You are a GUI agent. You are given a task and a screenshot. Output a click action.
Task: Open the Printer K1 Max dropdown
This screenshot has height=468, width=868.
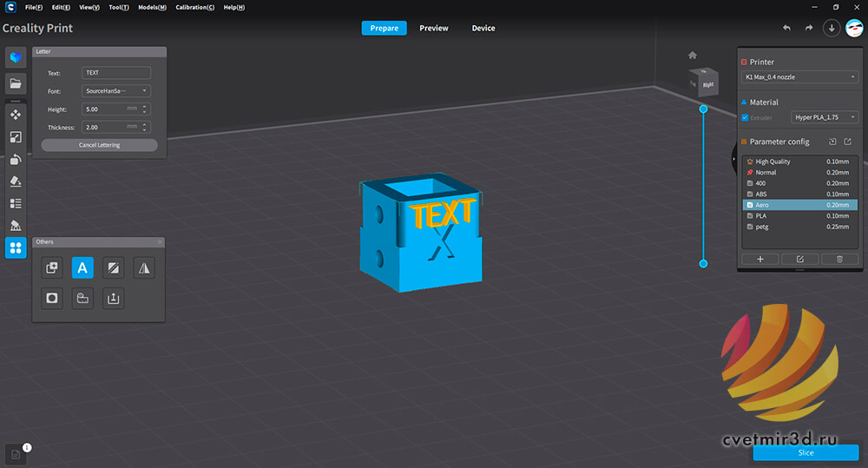800,77
